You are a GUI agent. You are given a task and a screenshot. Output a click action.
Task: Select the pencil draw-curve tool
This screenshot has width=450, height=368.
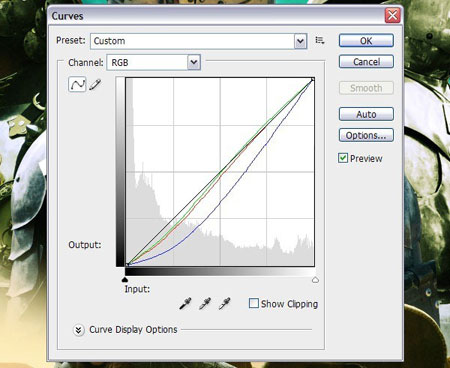coord(95,84)
